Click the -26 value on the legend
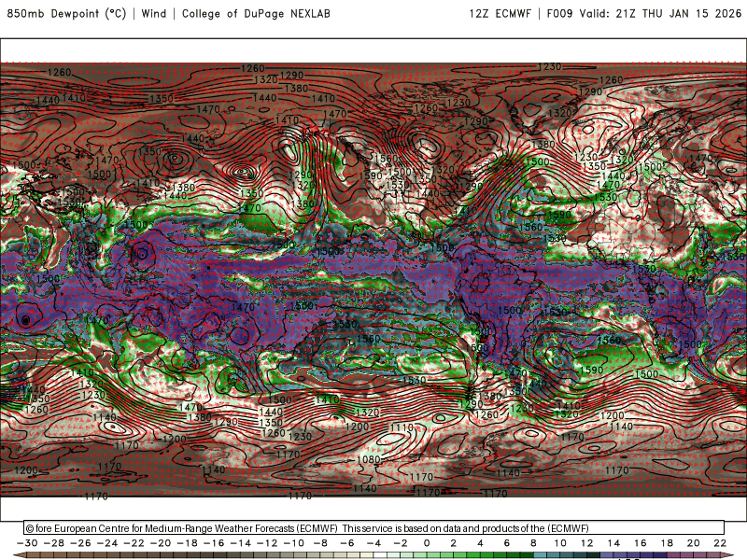This screenshot has width=747, height=560. coord(80,543)
